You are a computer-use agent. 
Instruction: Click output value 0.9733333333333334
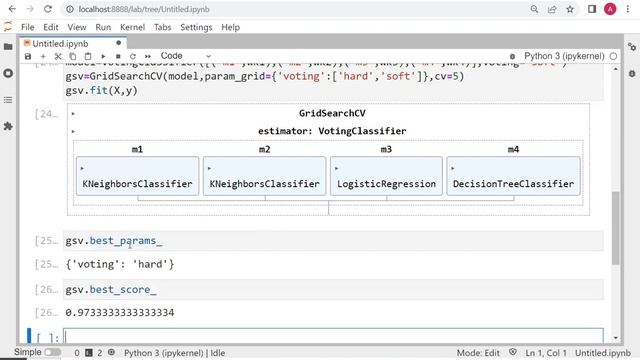pos(120,313)
